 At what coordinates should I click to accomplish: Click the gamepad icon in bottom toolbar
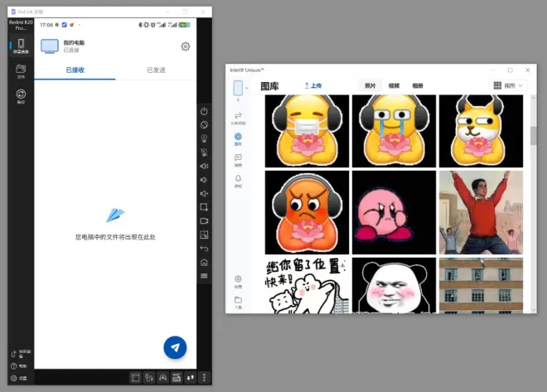coord(162,377)
